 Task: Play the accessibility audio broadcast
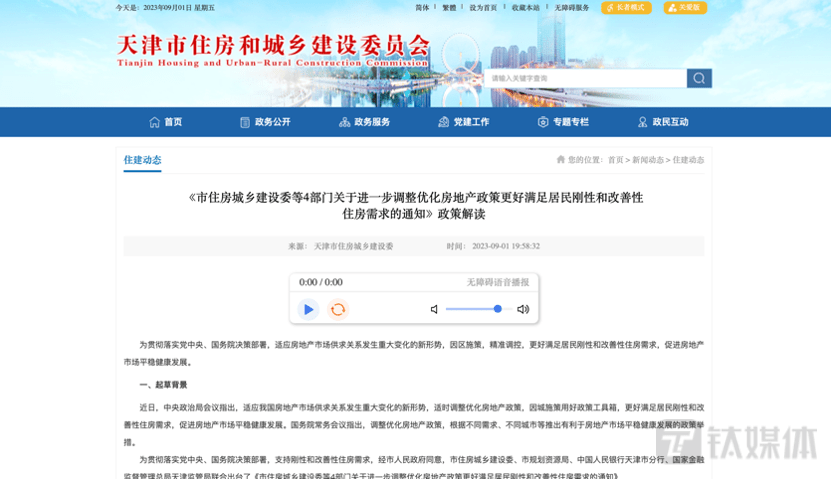308,309
